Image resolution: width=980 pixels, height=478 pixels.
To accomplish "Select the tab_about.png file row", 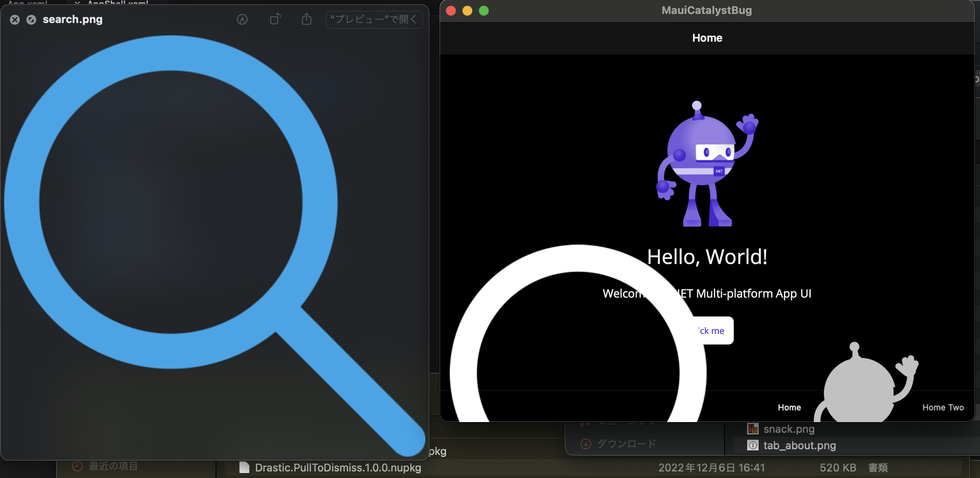I will (x=799, y=446).
